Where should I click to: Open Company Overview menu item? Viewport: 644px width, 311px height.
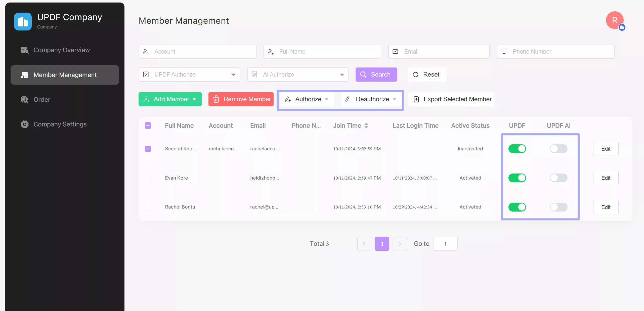pos(65,50)
